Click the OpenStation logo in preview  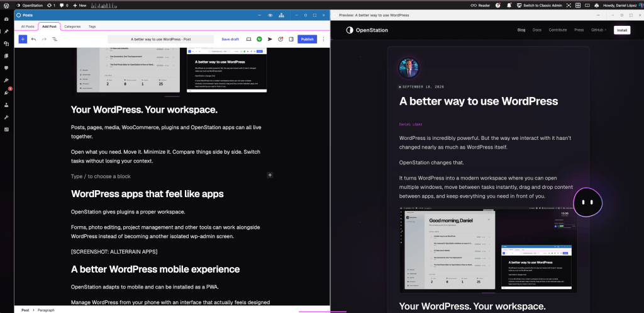[x=367, y=30]
